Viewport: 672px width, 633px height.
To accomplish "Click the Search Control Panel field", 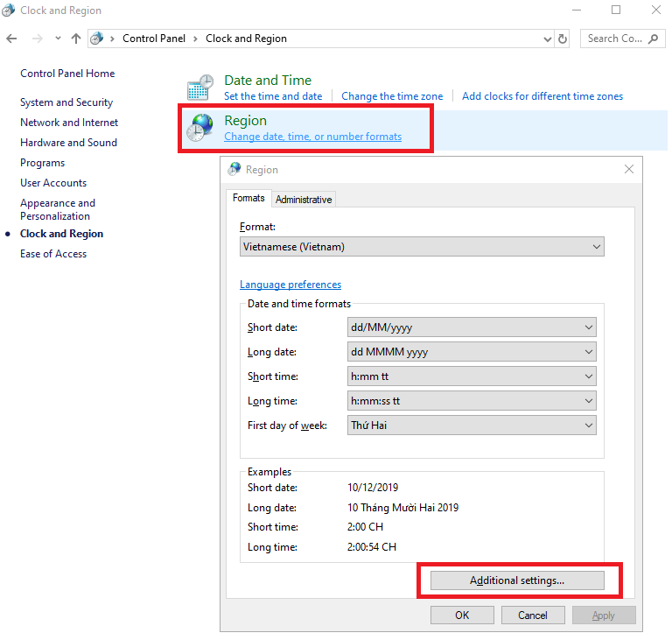I will (617, 39).
